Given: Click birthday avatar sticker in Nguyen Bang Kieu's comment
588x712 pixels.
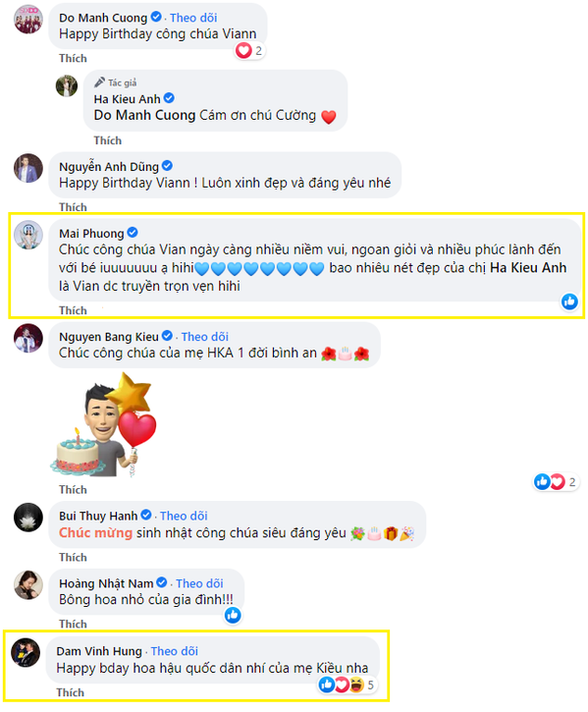Looking at the screenshot, I should point(104,425).
